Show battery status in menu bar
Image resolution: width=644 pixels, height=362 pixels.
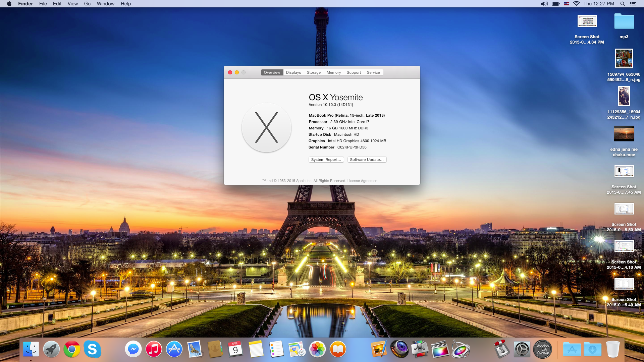tap(556, 4)
